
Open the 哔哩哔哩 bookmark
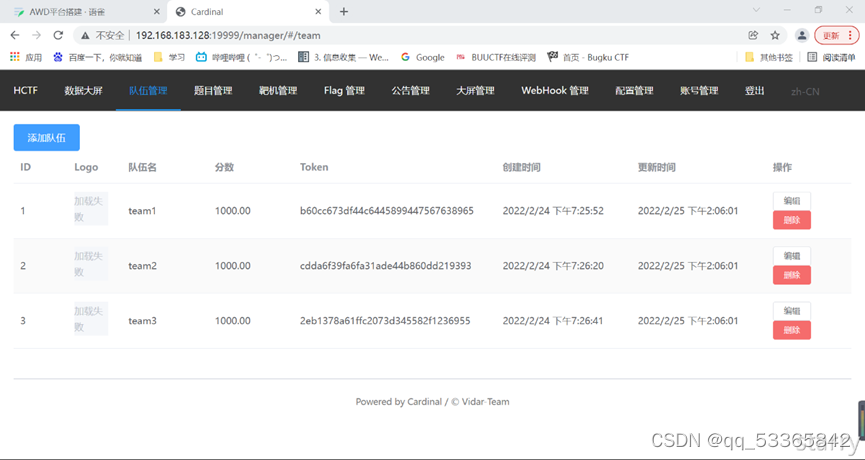pyautogui.click(x=242, y=57)
